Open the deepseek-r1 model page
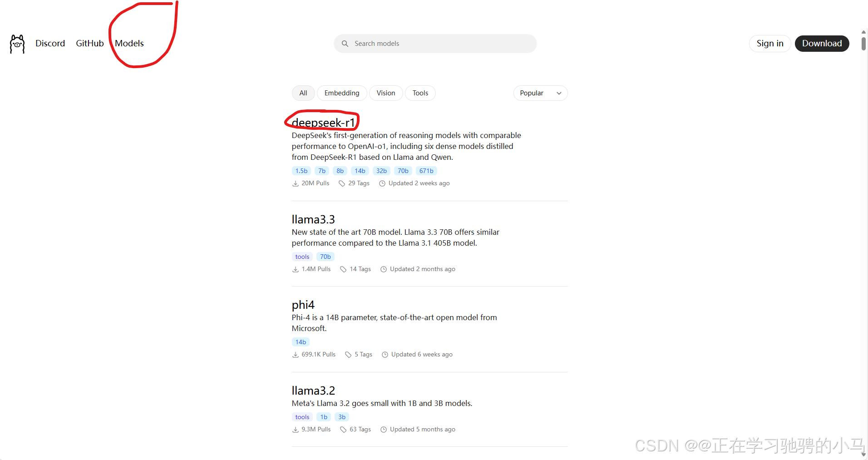The height and width of the screenshot is (460, 868). click(x=323, y=123)
